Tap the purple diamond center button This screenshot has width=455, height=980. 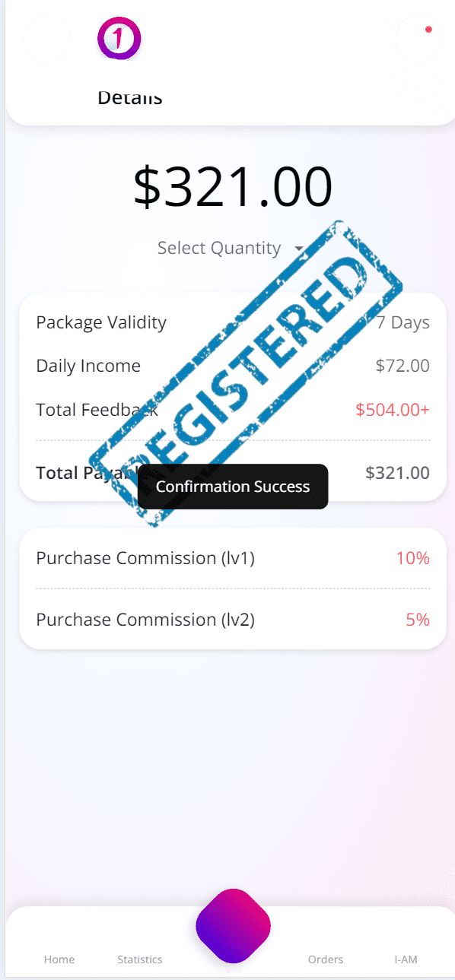coord(233,925)
